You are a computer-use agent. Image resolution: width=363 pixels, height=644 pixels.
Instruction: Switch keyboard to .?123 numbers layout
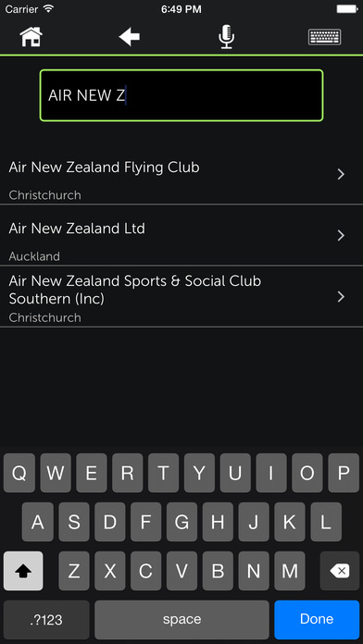coord(46,619)
